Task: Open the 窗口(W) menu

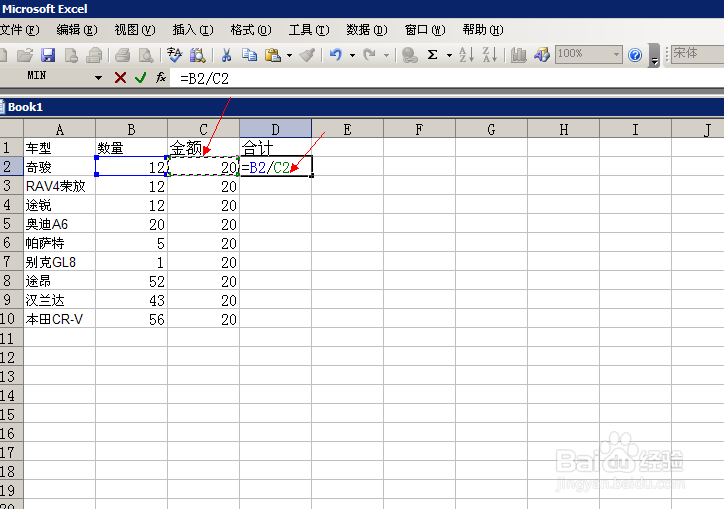Action: (425, 30)
